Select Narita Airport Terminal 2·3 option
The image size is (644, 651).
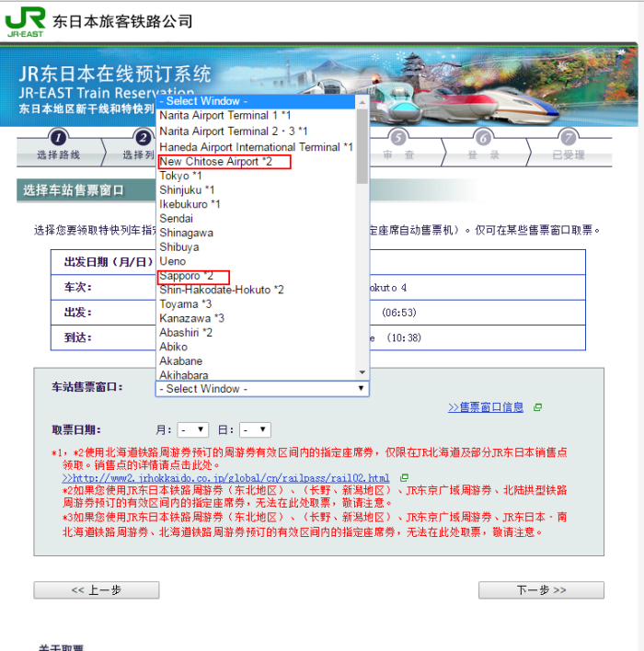(x=256, y=131)
